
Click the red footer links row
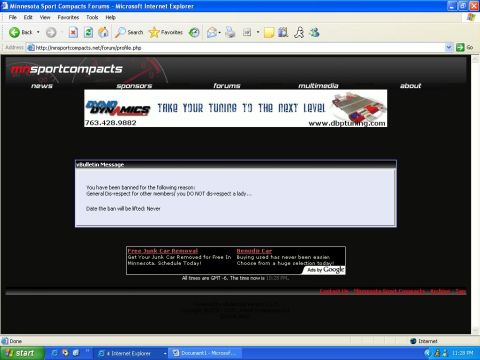coord(393,291)
